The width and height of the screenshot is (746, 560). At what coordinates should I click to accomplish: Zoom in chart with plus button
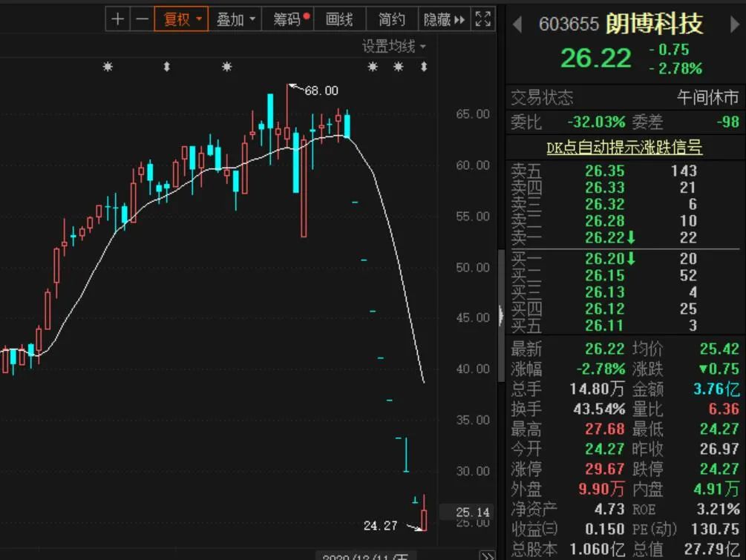[x=117, y=19]
